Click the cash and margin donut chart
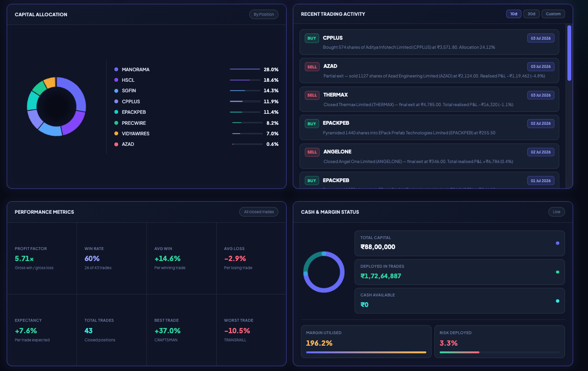The image size is (588, 371). [x=324, y=272]
